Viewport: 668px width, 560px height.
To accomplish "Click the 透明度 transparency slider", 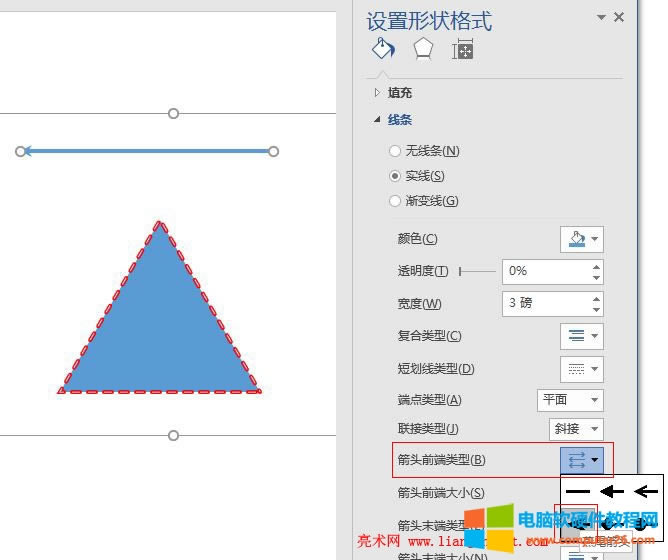I will [x=477, y=271].
